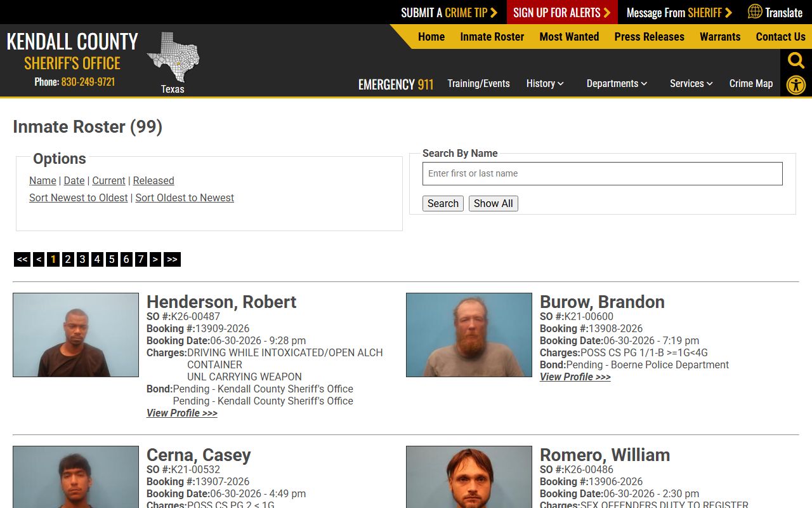Go to page 4

97,259
